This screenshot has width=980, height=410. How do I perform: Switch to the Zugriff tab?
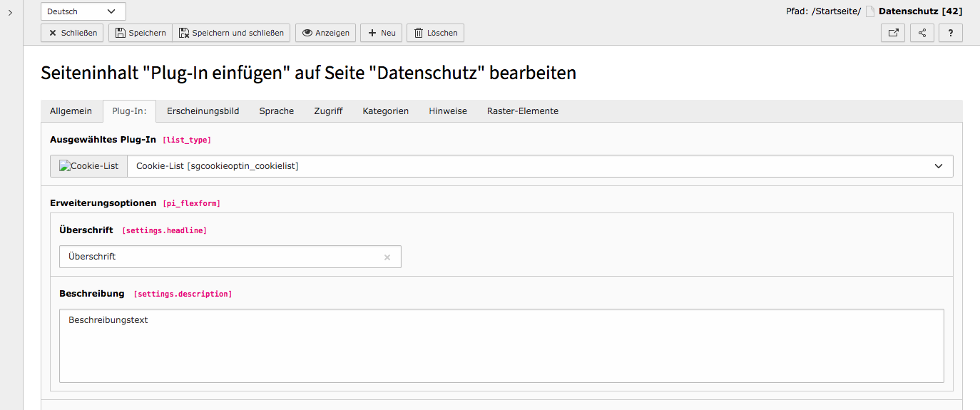328,111
